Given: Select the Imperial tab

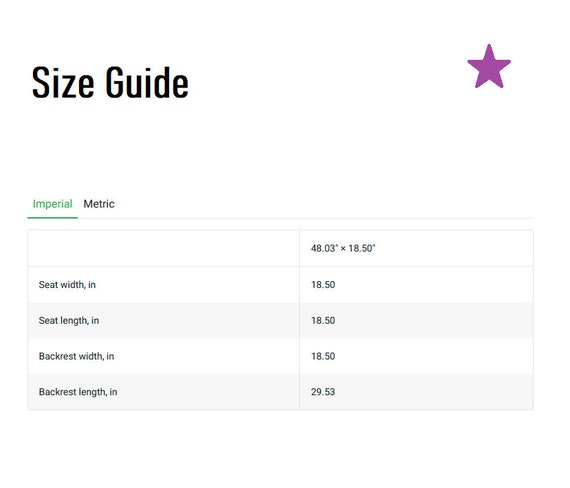Looking at the screenshot, I should (52, 204).
